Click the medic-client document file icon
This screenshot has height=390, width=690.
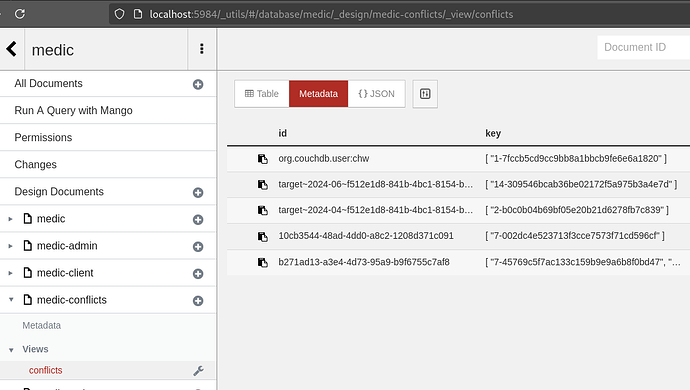28,273
